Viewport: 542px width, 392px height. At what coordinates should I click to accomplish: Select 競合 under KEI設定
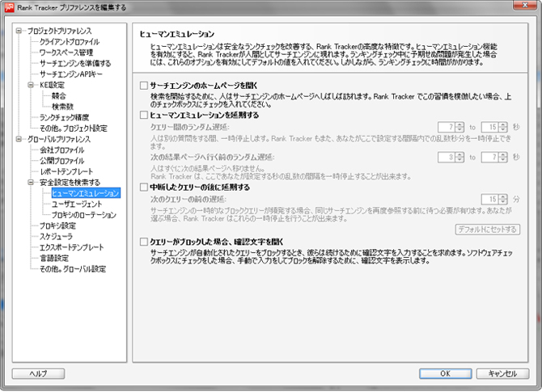tap(59, 95)
